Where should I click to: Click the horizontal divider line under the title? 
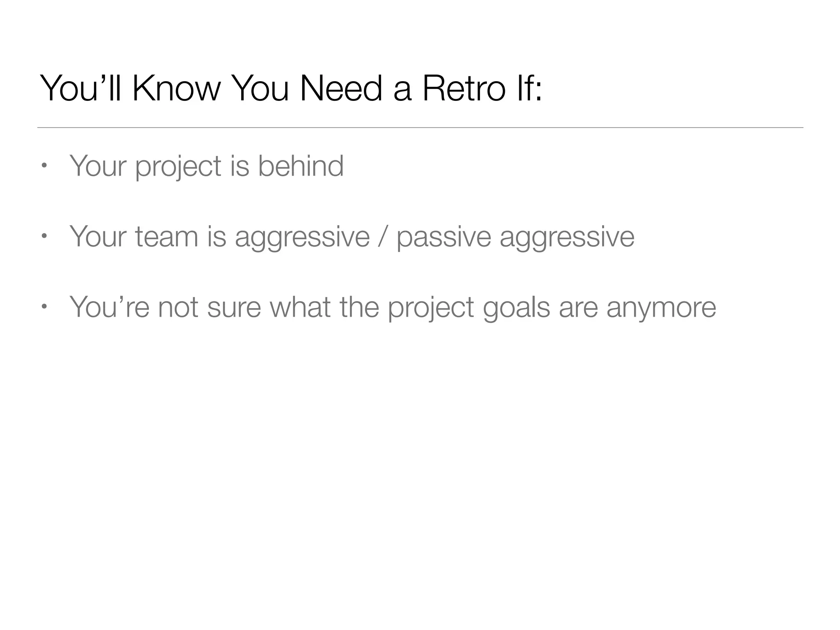[x=420, y=128]
